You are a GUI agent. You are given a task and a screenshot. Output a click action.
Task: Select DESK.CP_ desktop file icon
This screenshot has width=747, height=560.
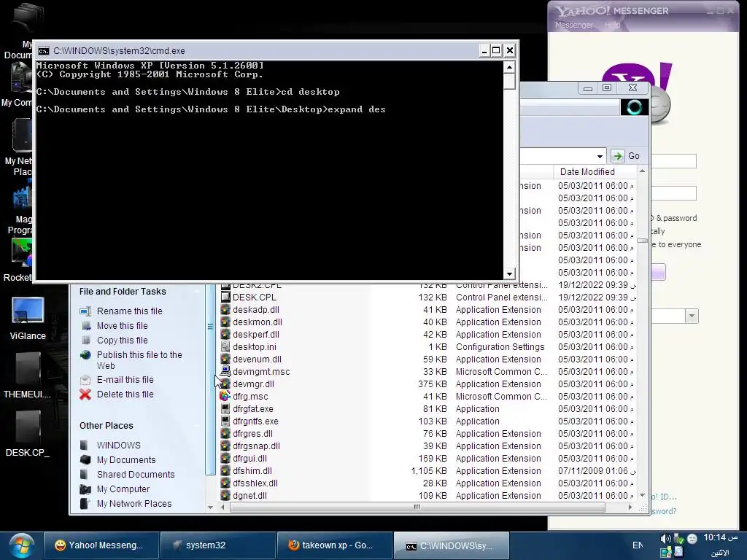pyautogui.click(x=28, y=433)
